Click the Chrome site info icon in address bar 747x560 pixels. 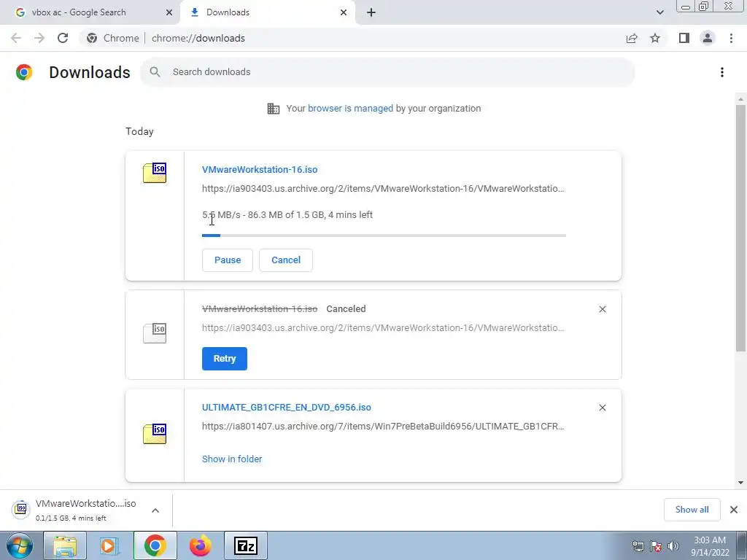[92, 38]
